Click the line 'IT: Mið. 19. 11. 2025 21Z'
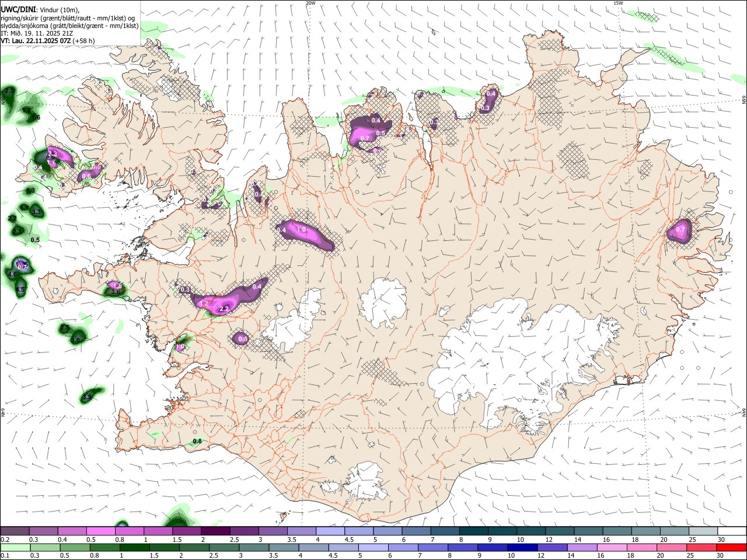The height and width of the screenshot is (560, 747). (37, 34)
